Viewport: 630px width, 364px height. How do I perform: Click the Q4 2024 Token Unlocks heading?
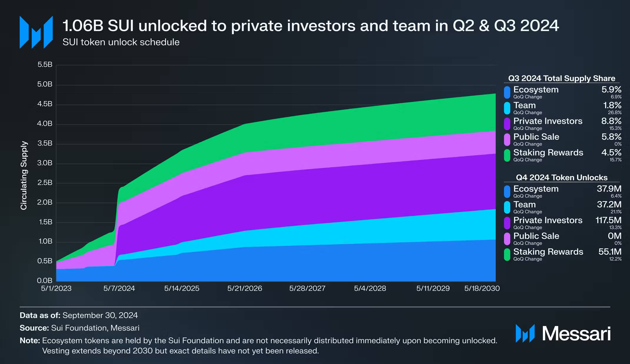click(562, 177)
